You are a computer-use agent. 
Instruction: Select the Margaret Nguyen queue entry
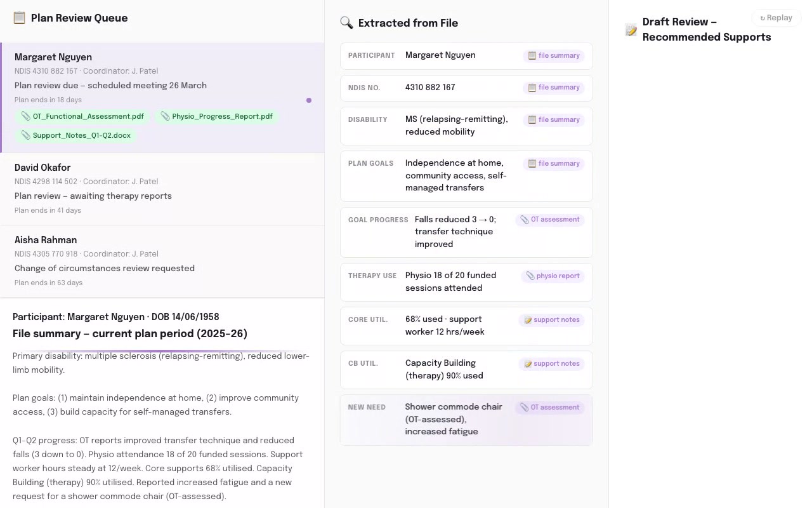coord(162,98)
